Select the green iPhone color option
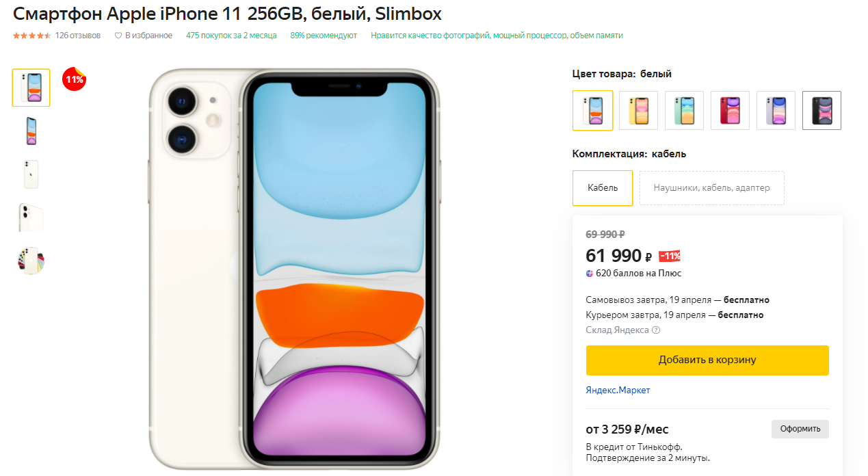Screen dimensions: 868x476 [x=684, y=110]
